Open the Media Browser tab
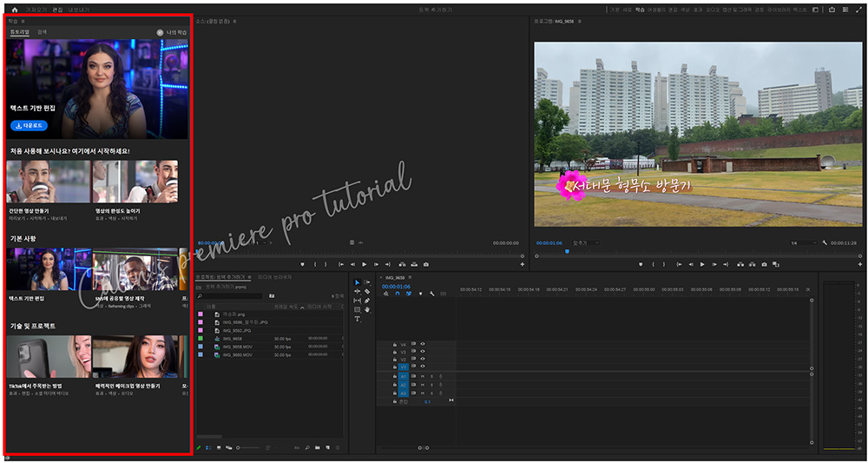The width and height of the screenshot is (868, 463). point(274,277)
